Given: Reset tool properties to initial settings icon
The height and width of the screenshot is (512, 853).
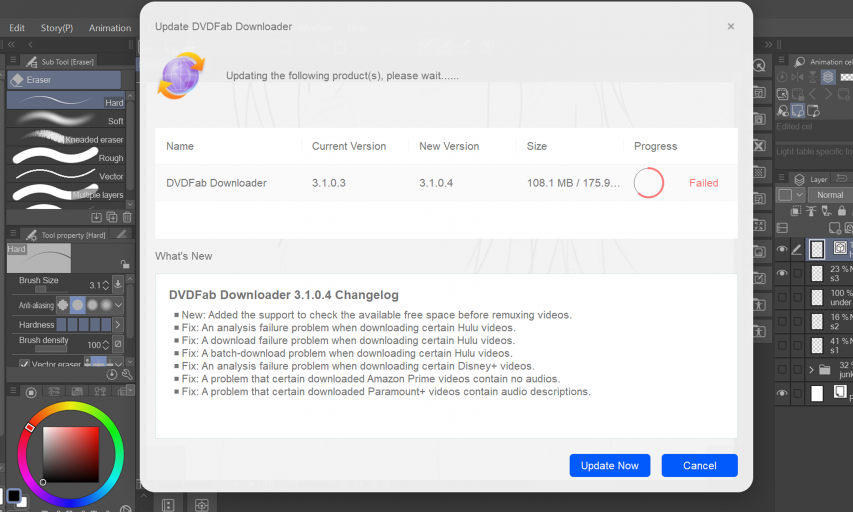Looking at the screenshot, I should coord(112,374).
